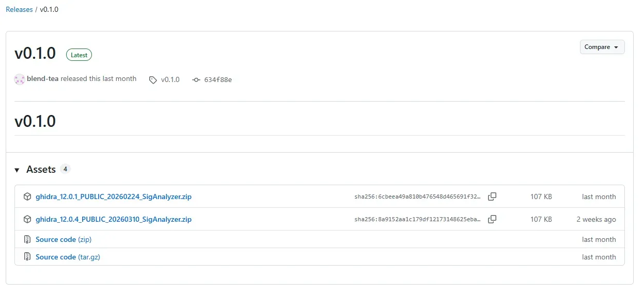Screen dimensions: 644x295
Task: Download Source code (tar.gz)
Action: point(68,257)
